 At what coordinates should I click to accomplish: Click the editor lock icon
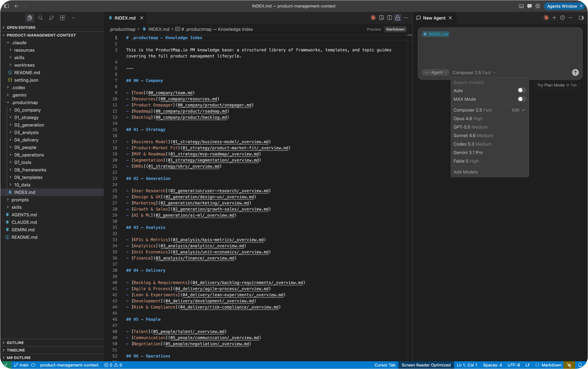[x=397, y=18]
